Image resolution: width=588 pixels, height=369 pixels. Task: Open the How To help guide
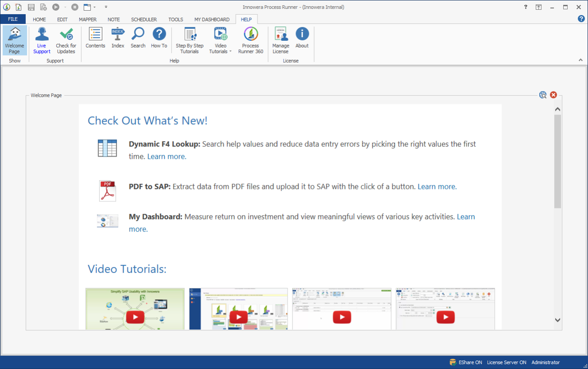click(159, 39)
